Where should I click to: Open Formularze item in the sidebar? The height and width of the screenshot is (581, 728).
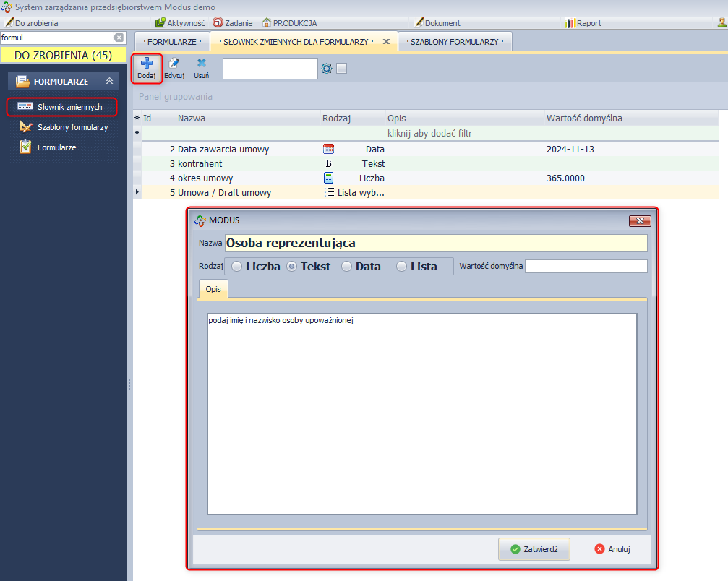pos(56,147)
